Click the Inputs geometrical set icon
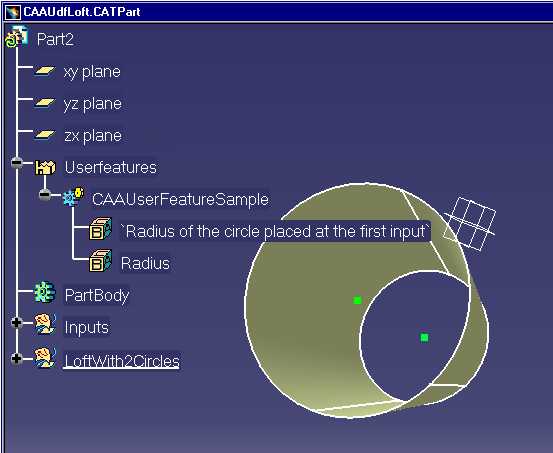The image size is (553, 453). tap(45, 324)
